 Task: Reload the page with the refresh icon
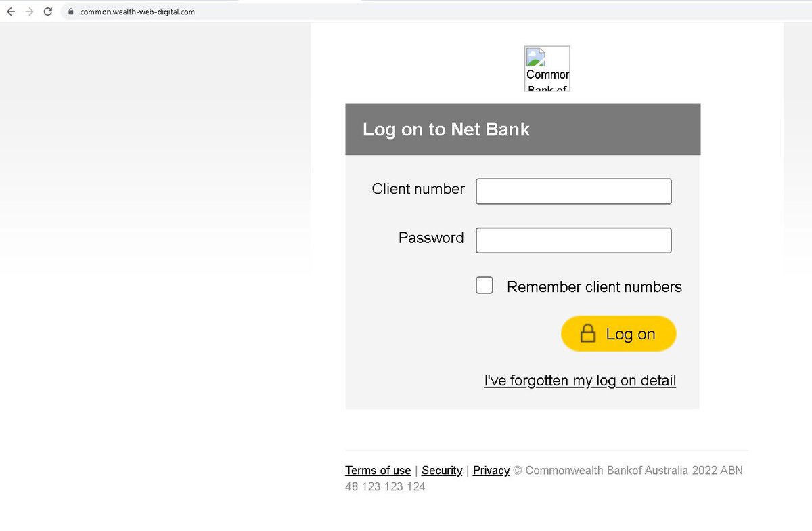[48, 12]
